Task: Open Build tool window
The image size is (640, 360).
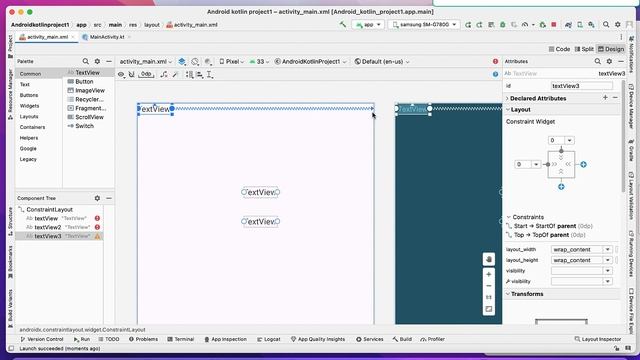Action: coord(402,339)
